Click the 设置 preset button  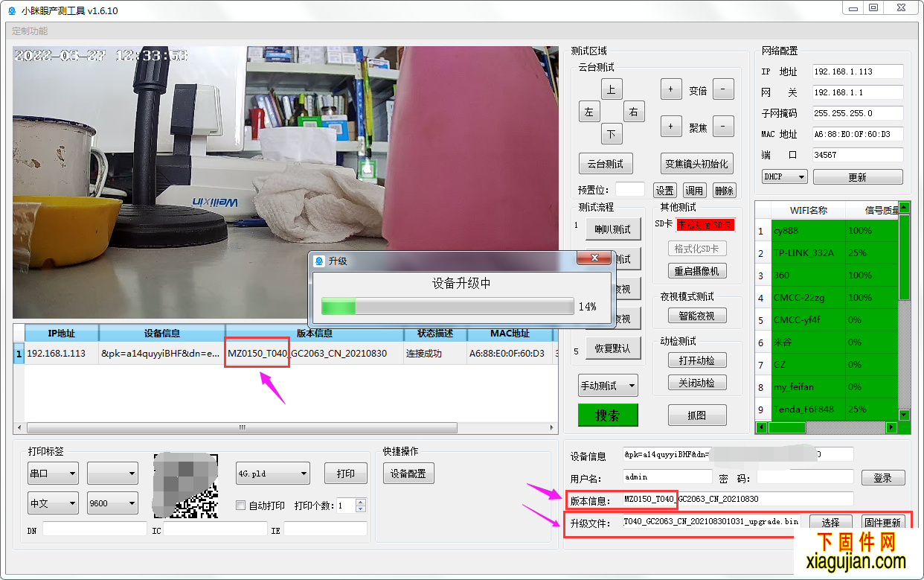[x=664, y=190]
